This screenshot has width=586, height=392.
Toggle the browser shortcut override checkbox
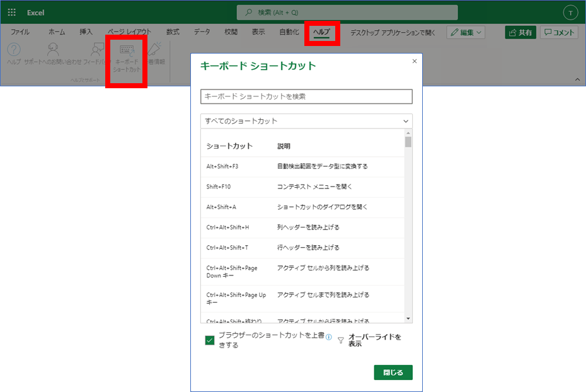210,340
